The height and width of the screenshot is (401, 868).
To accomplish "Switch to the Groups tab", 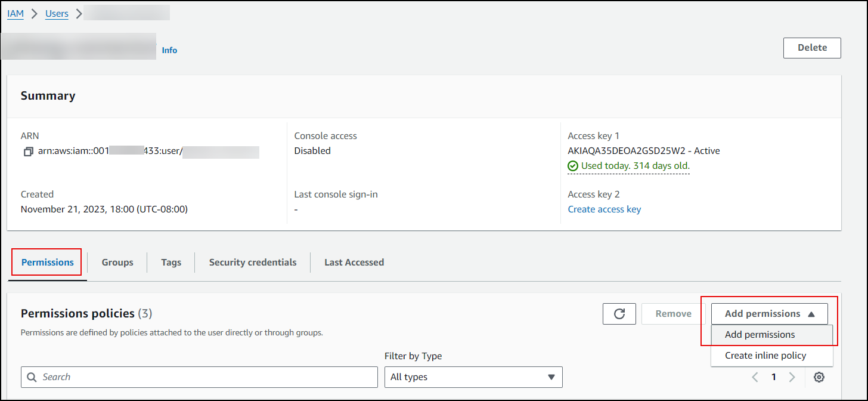I will 117,263.
